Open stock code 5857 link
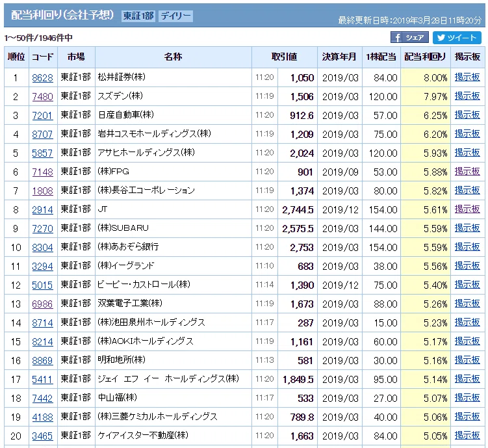Viewport: 488px width, 448px height. click(43, 153)
